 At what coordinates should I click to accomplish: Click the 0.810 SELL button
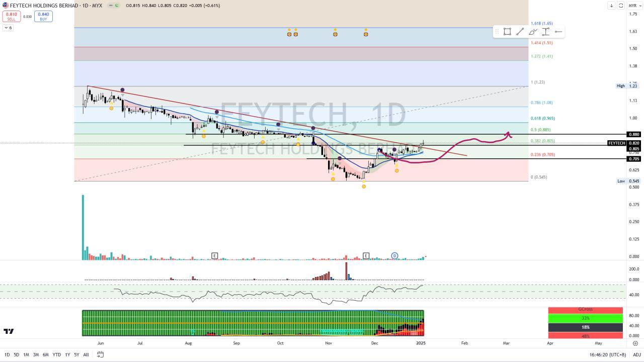coord(11,16)
